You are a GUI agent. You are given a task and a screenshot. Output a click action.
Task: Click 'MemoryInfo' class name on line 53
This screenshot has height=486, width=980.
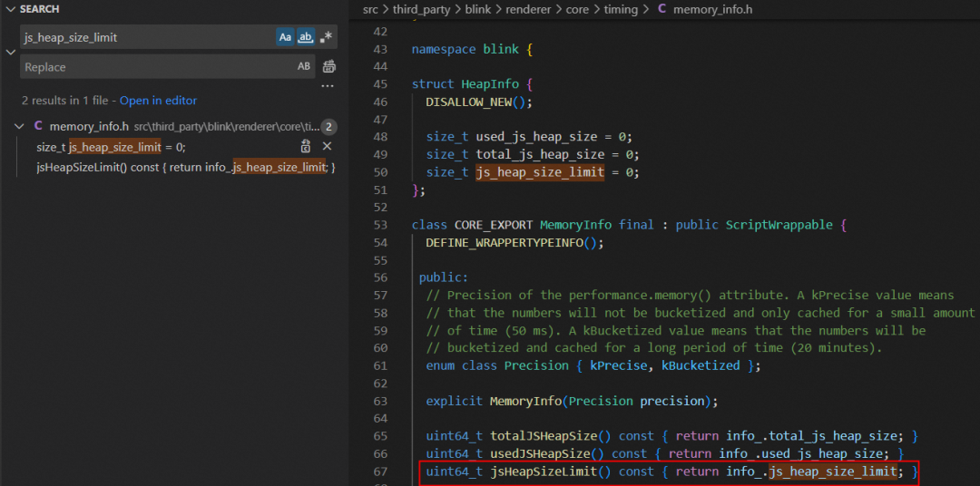[x=575, y=225]
